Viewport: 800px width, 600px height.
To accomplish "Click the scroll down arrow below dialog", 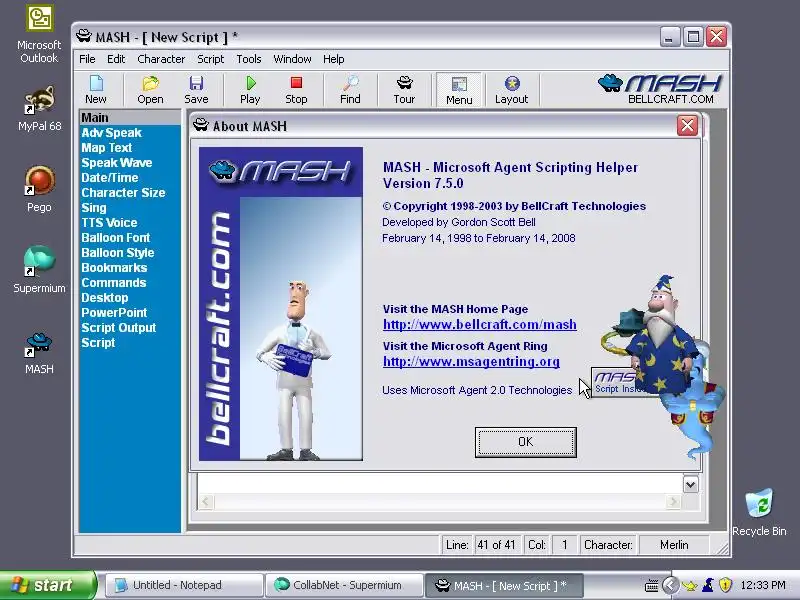I will tap(690, 484).
